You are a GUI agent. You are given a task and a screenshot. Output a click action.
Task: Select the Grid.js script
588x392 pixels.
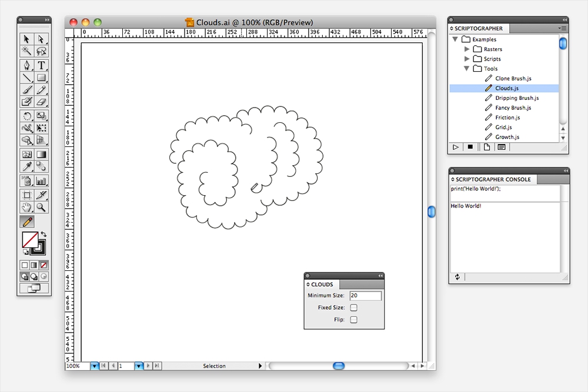504,127
